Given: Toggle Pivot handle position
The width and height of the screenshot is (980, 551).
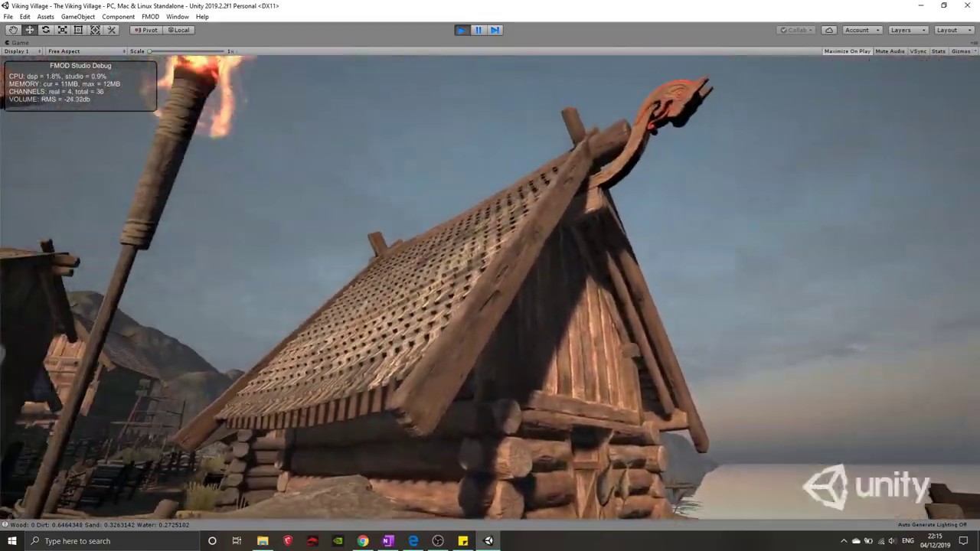Looking at the screenshot, I should click(x=145, y=30).
